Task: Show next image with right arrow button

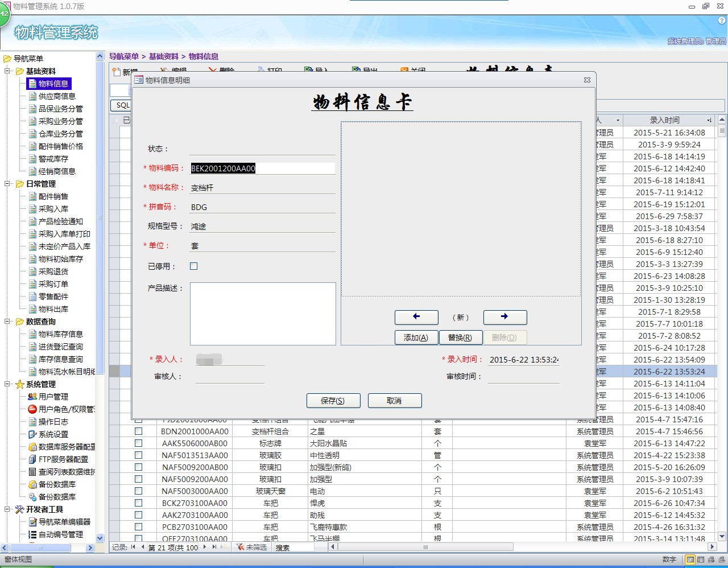Action: point(505,317)
